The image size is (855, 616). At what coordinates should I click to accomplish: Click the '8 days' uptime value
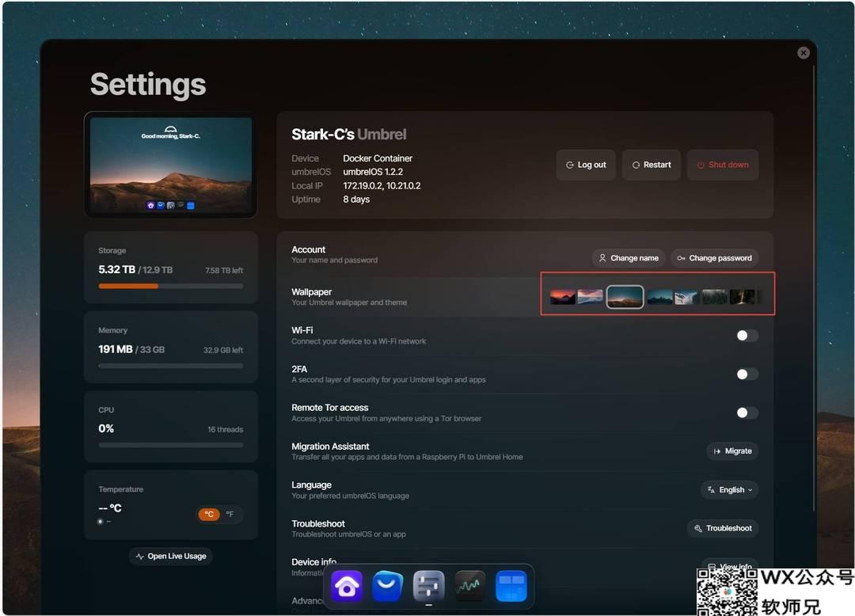click(x=356, y=199)
